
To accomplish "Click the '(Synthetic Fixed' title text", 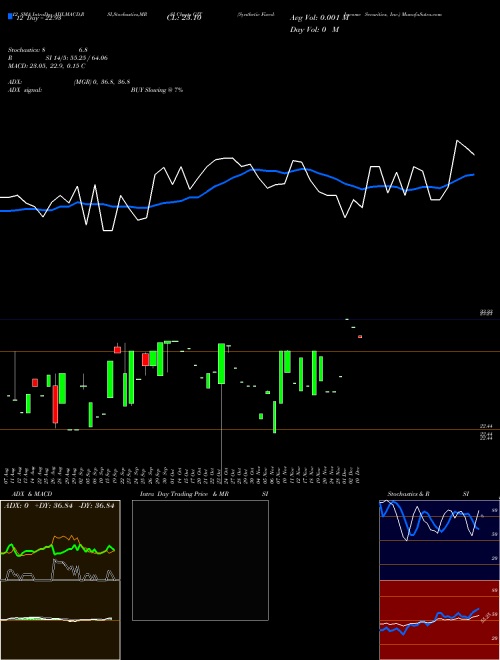I will (x=256, y=14).
